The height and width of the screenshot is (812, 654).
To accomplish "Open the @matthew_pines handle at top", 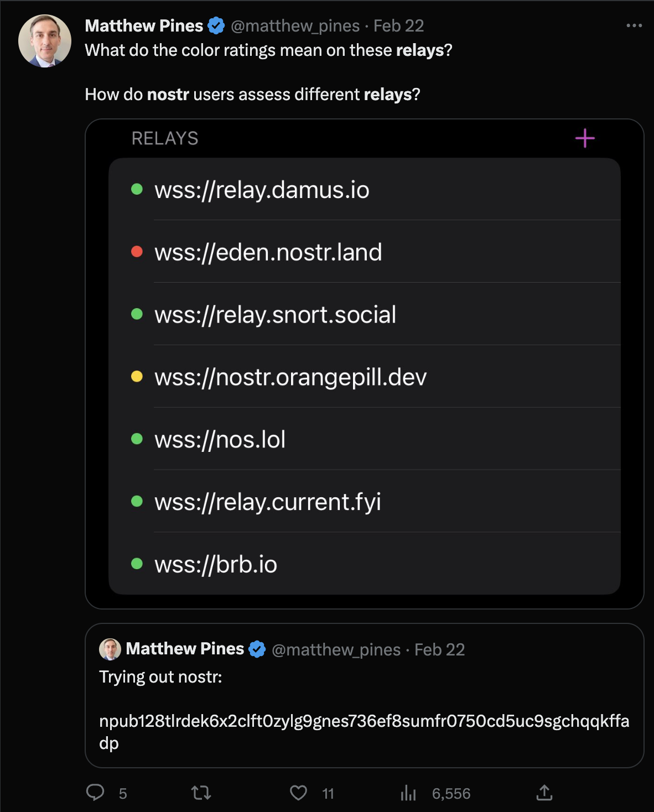I will coord(295,25).
